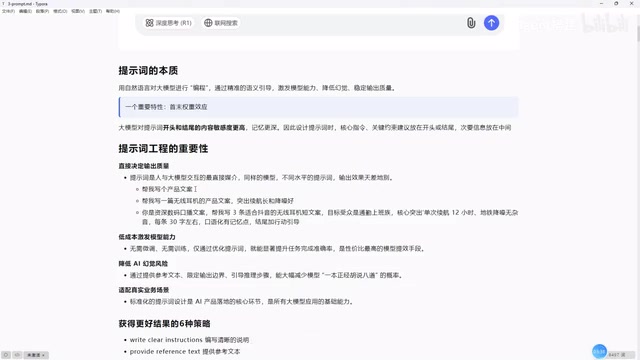Click the bullet starting 无需微调、无需训练
The width and height of the screenshot is (640, 360).
(277, 249)
